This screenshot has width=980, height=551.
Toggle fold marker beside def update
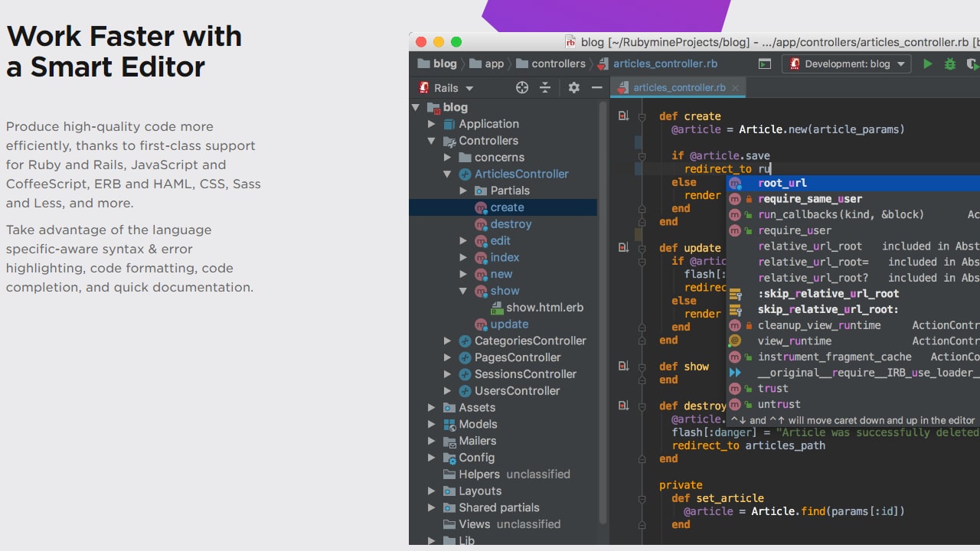click(x=642, y=248)
